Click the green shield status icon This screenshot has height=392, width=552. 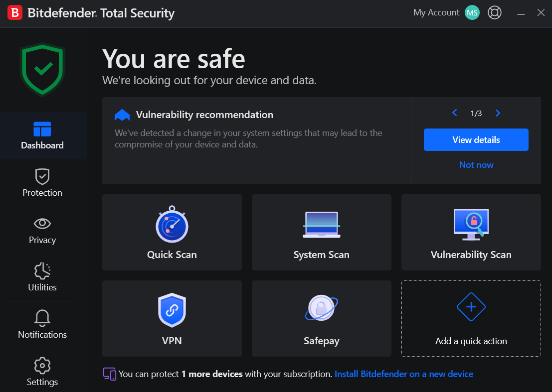(42, 69)
